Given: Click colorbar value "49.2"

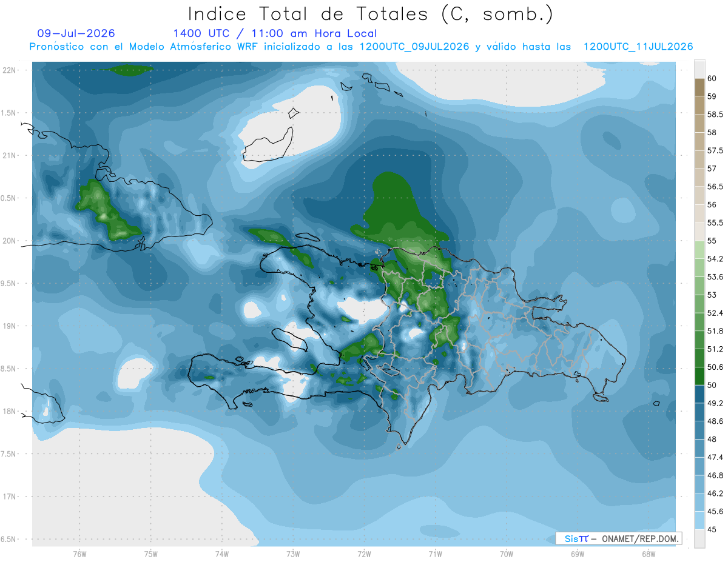Looking at the screenshot, I should (715, 404).
